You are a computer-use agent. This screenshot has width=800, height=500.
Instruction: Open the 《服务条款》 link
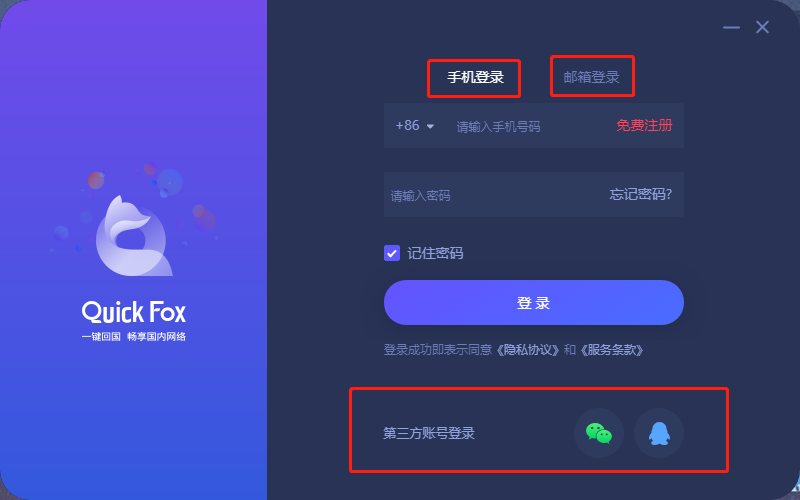pyautogui.click(x=612, y=350)
